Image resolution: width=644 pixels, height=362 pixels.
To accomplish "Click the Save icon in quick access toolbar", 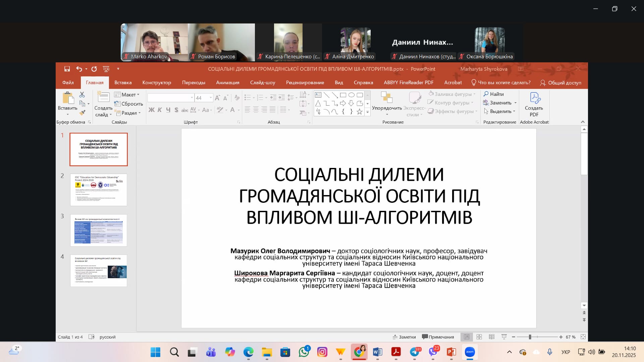I will pos(67,69).
